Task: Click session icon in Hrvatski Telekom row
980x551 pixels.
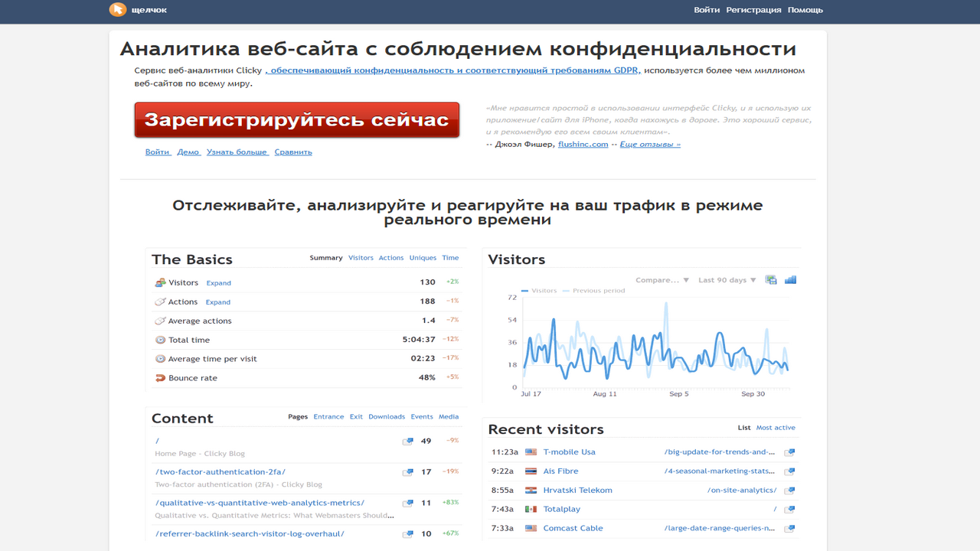Action: coord(789,491)
